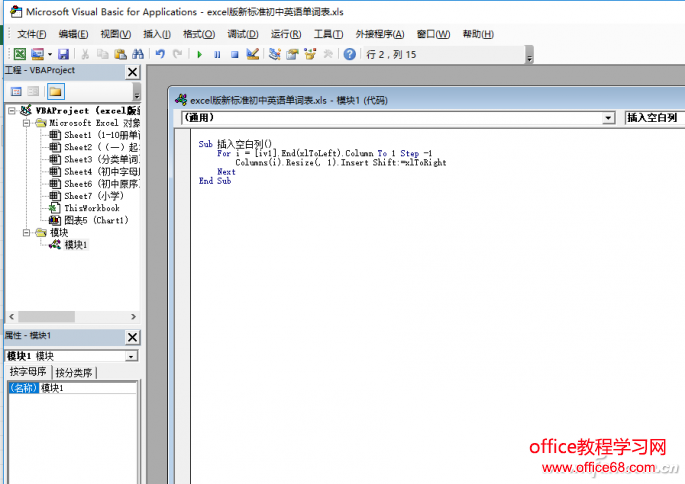685x484 pixels.
Task: Click the Undo arrow icon
Action: [160, 54]
